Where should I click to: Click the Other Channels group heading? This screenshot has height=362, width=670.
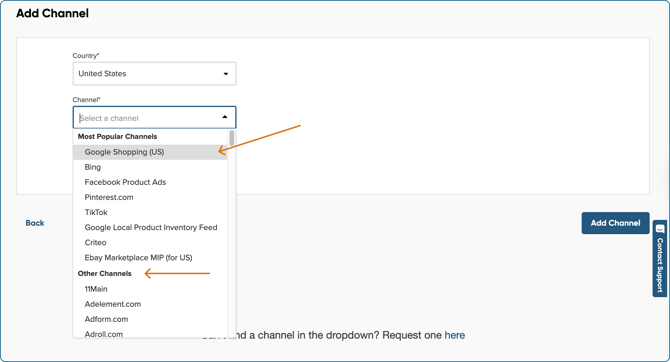[105, 274]
